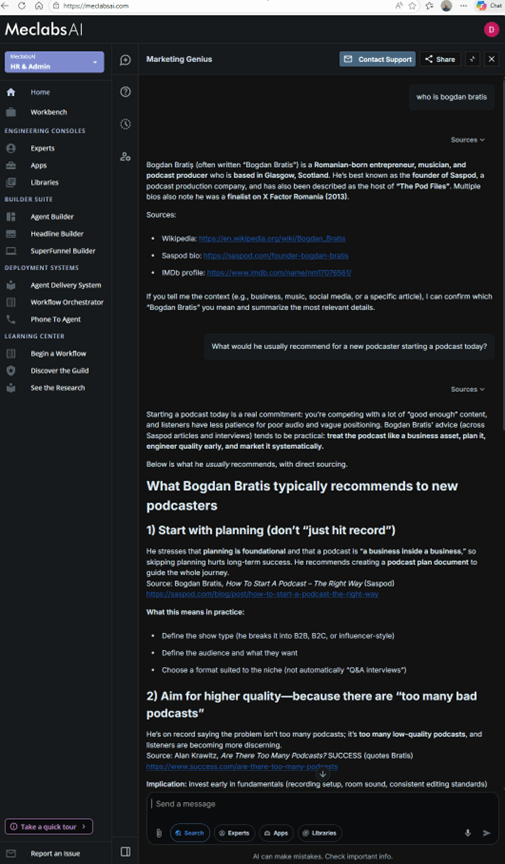
Task: Click the Share button
Action: pos(440,59)
